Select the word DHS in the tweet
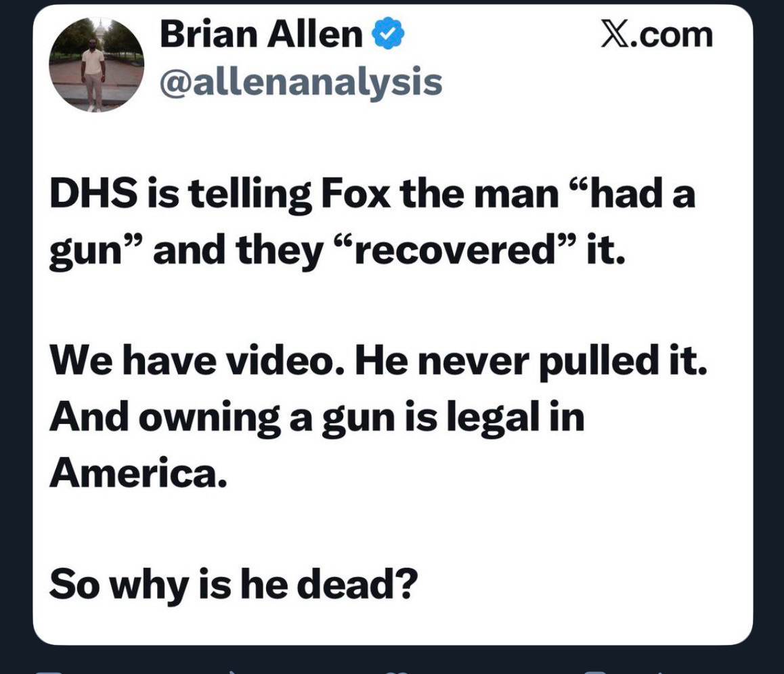This screenshot has height=674, width=784. (x=93, y=194)
